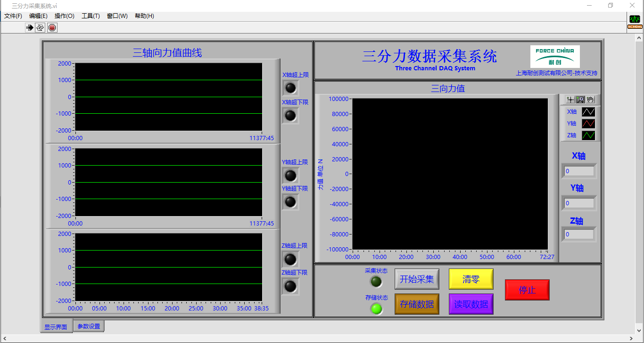Select the crosshair cursor tool in graph palette
The width and height of the screenshot is (644, 343).
tap(570, 100)
